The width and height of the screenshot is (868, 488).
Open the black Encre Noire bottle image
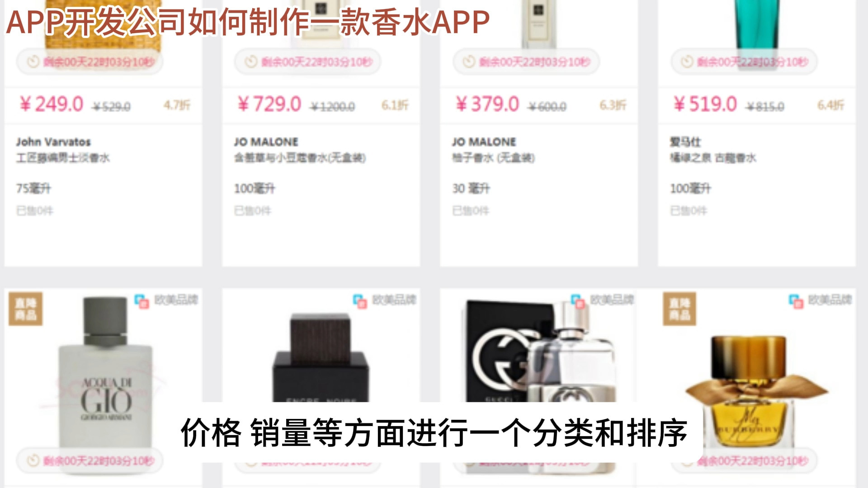[321, 358]
